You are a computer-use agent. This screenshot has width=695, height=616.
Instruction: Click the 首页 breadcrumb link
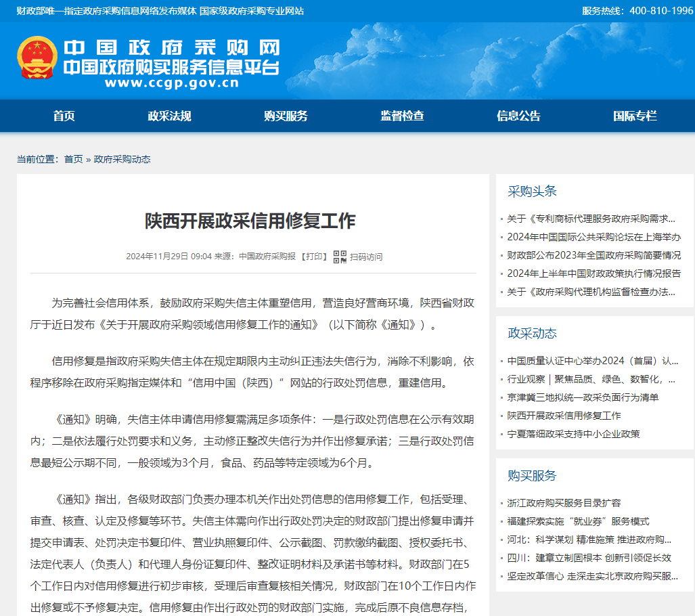[x=74, y=159]
